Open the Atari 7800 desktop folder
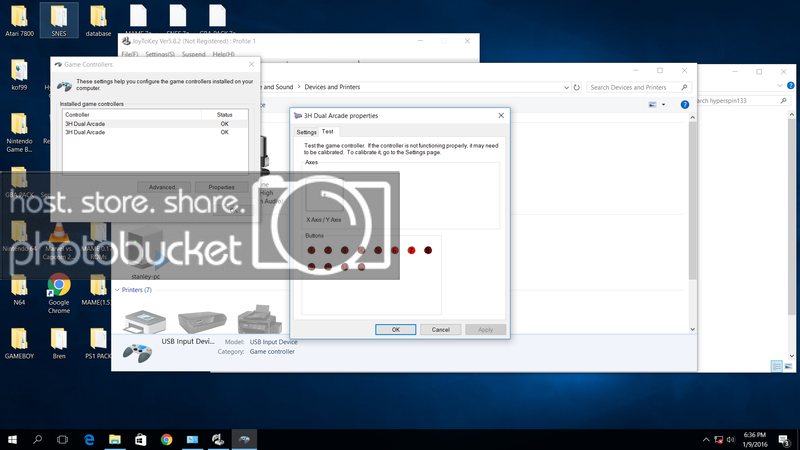The image size is (800, 450). [20, 20]
